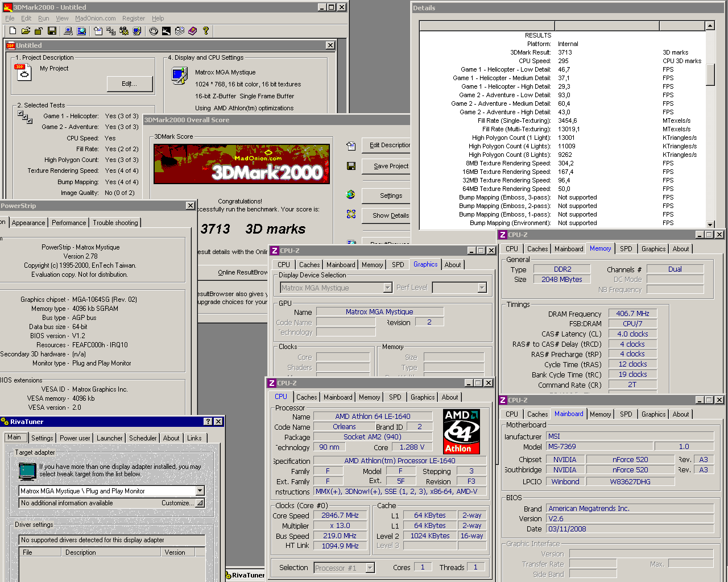This screenshot has height=582, width=728.
Task: Click the DRAM Frequency value 406.7 MHz
Action: pyautogui.click(x=632, y=314)
